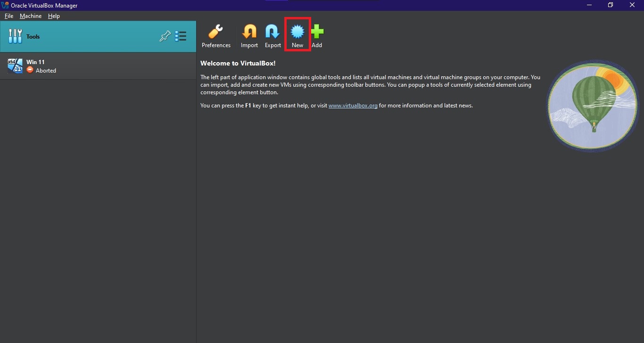This screenshot has height=343, width=644.
Task: Import an appliance
Action: [x=249, y=34]
